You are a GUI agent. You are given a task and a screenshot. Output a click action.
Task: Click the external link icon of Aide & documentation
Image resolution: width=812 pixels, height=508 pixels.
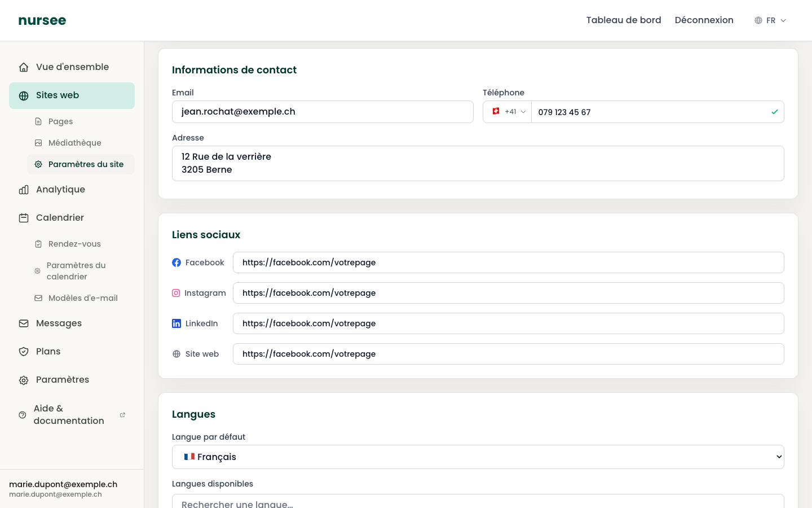click(122, 415)
